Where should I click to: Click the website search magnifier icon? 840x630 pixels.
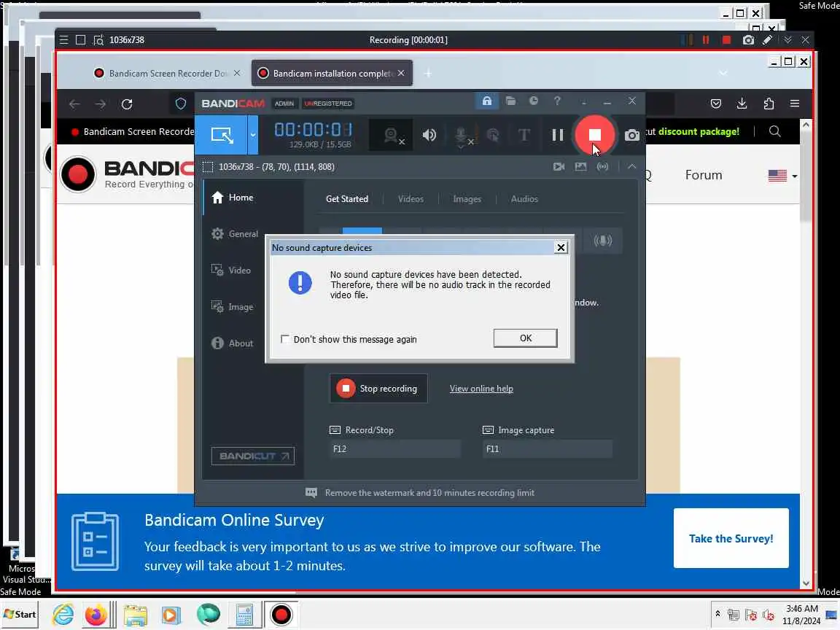(x=774, y=132)
